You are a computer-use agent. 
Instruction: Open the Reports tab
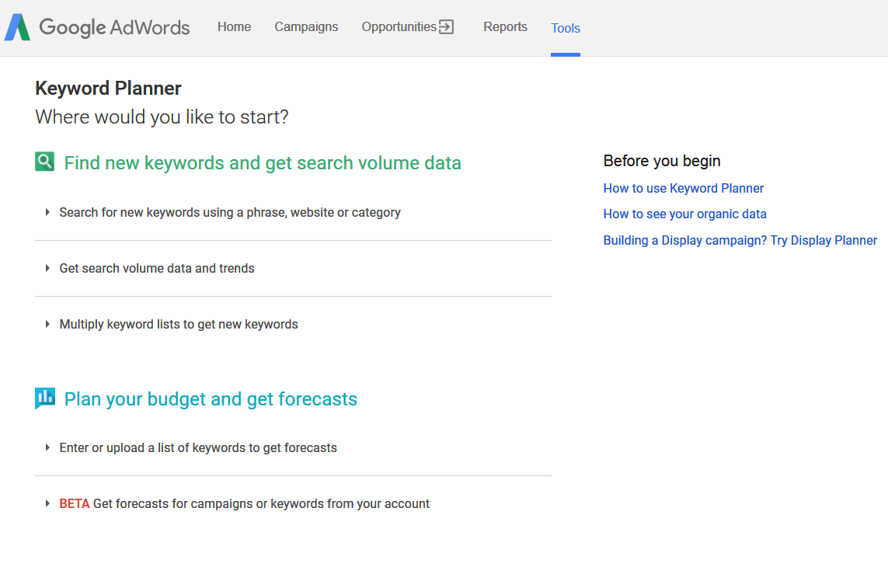[505, 27]
